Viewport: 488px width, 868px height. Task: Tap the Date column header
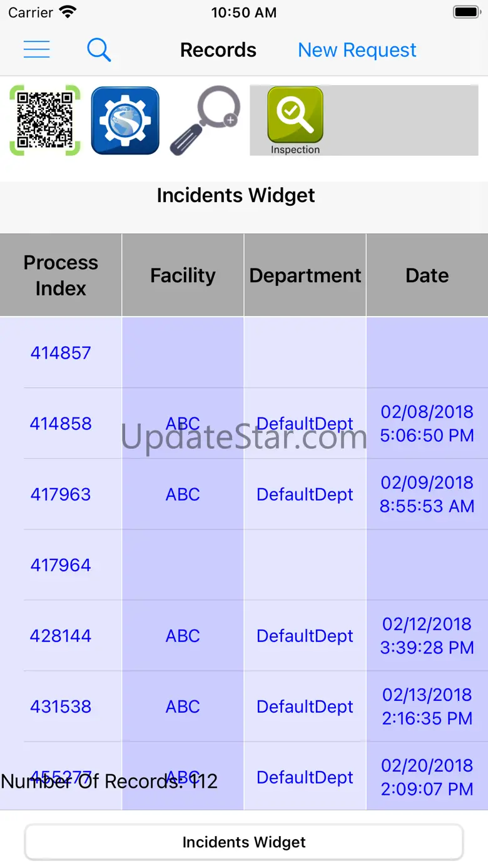point(427,275)
